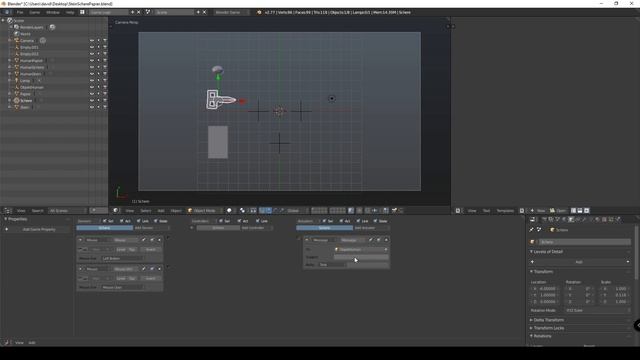This screenshot has height=360, width=640.
Task: Open the Object Mode selector
Action: (204, 211)
